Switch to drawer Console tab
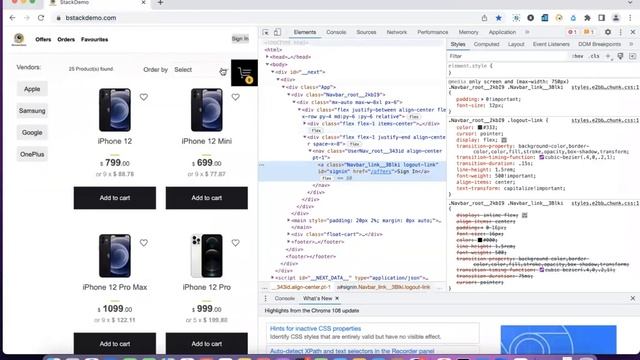Viewport: 640px width, 360px height. pyautogui.click(x=284, y=298)
